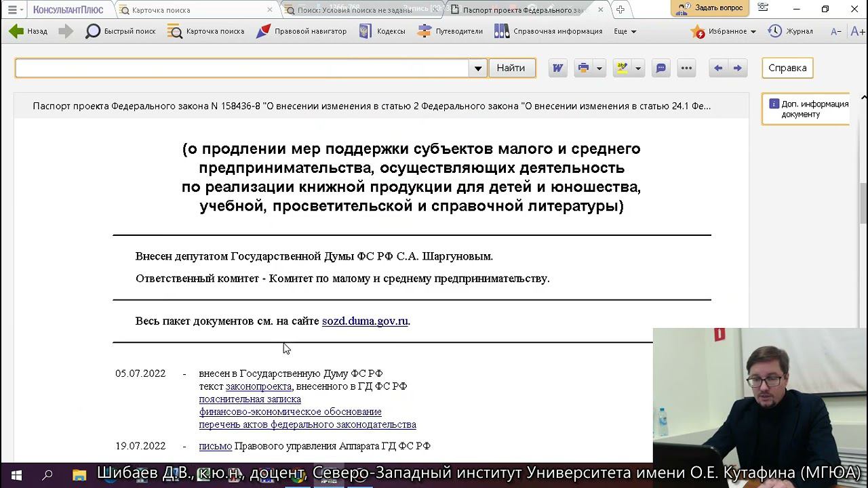This screenshot has height=488, width=868.
Task: Click the vertical scrollbar thumb
Action: (864, 203)
